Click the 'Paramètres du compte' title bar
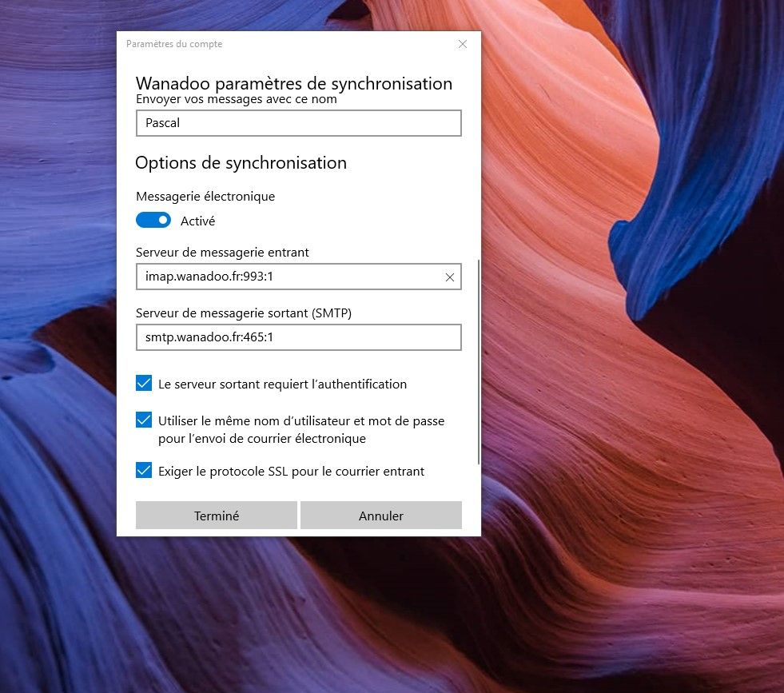The width and height of the screenshot is (784, 693). pos(280,45)
